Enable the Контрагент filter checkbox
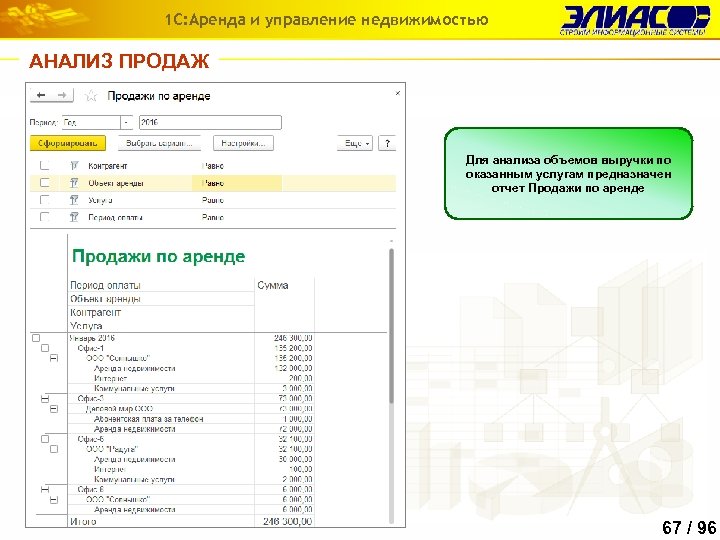The width and height of the screenshot is (720, 540). pyautogui.click(x=44, y=165)
